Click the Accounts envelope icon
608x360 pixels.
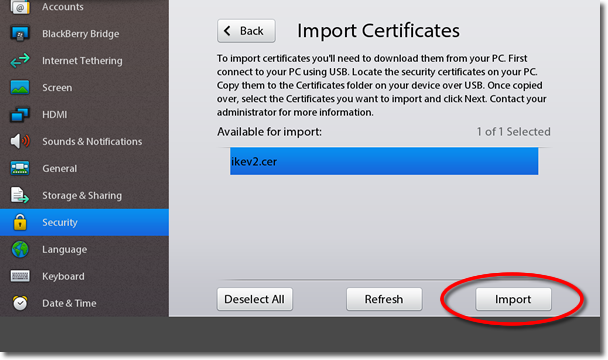pyautogui.click(x=20, y=7)
